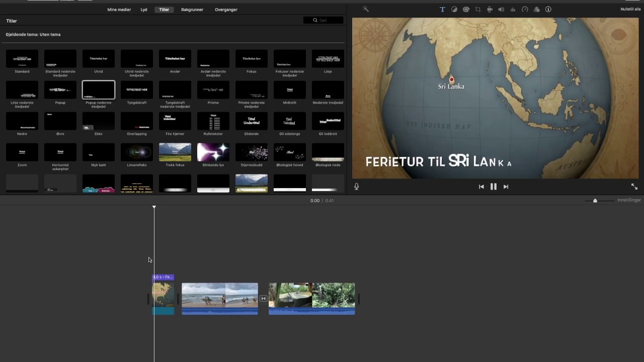Show the clip information icon
This screenshot has height=362, width=644.
point(548,9)
